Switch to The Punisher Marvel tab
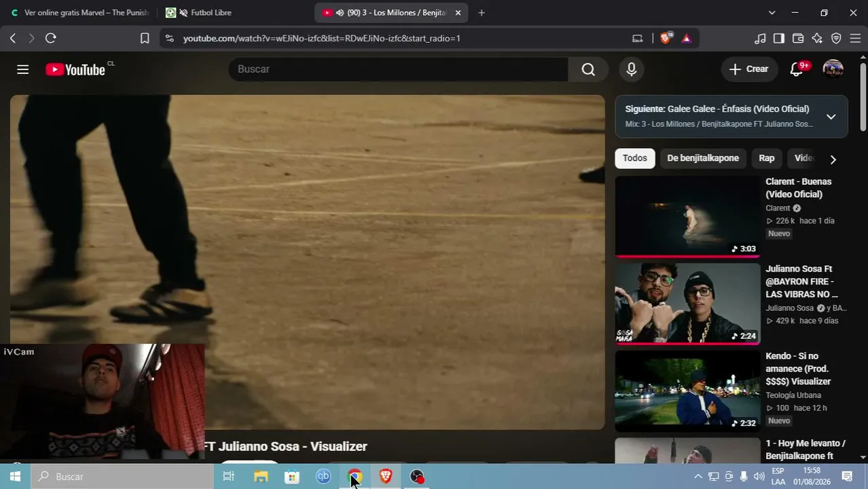 [79, 12]
